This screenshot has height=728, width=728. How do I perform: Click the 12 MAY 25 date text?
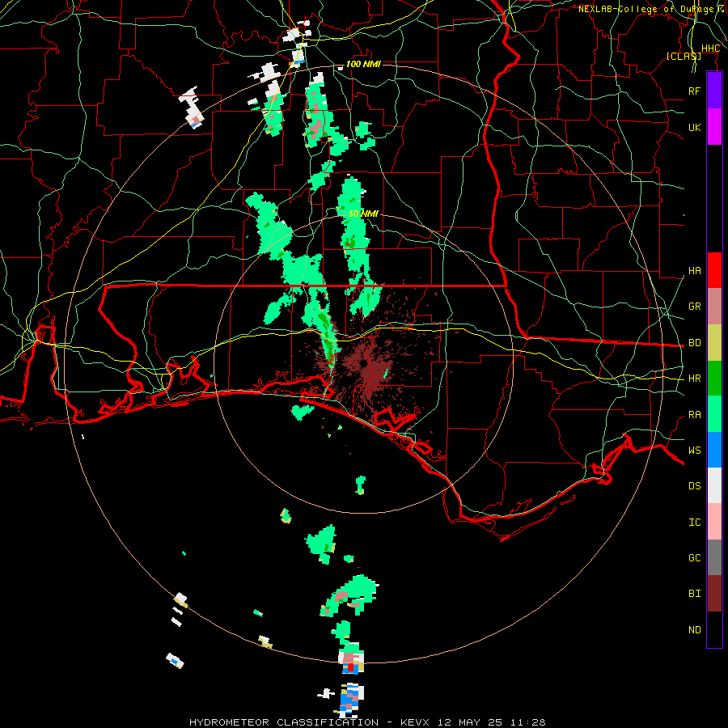coord(470,722)
